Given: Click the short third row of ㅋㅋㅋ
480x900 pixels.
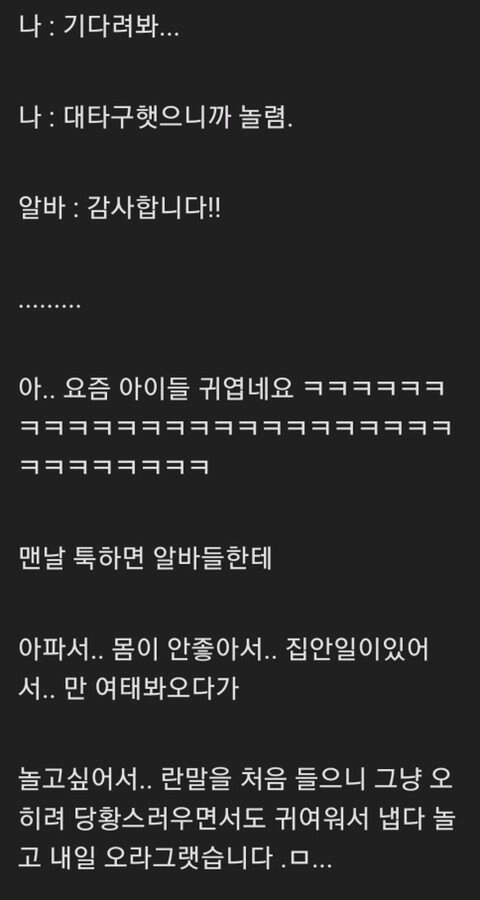Looking at the screenshot, I should click(114, 465).
